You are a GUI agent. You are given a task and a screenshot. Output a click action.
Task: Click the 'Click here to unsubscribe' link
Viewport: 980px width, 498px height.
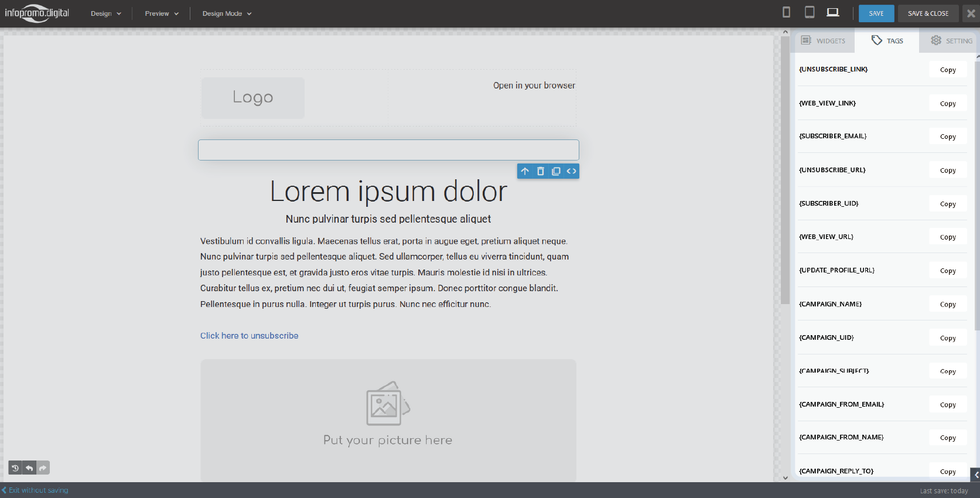click(x=249, y=336)
